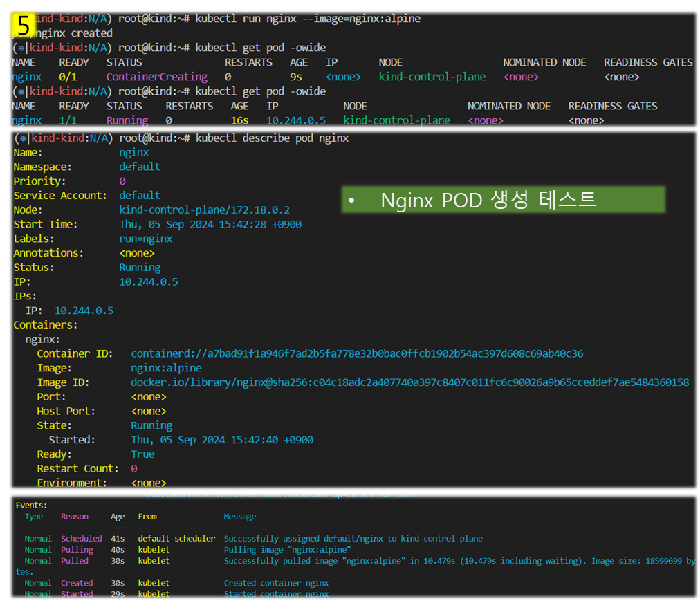Select the 'Running' value beside 'State:'
The height and width of the screenshot is (601, 700).
tap(151, 425)
